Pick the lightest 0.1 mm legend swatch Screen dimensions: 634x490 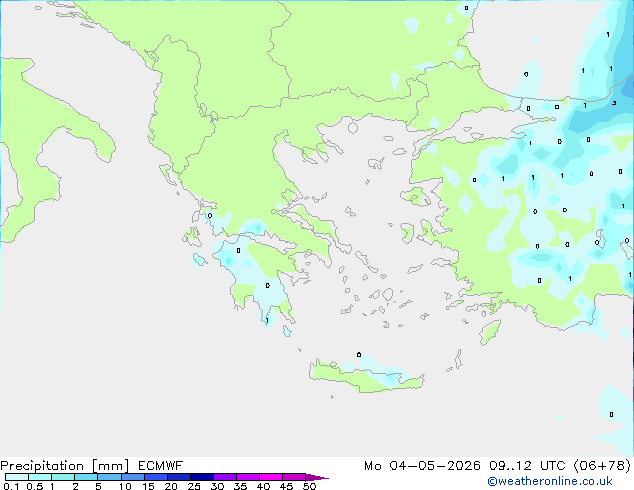(17, 477)
